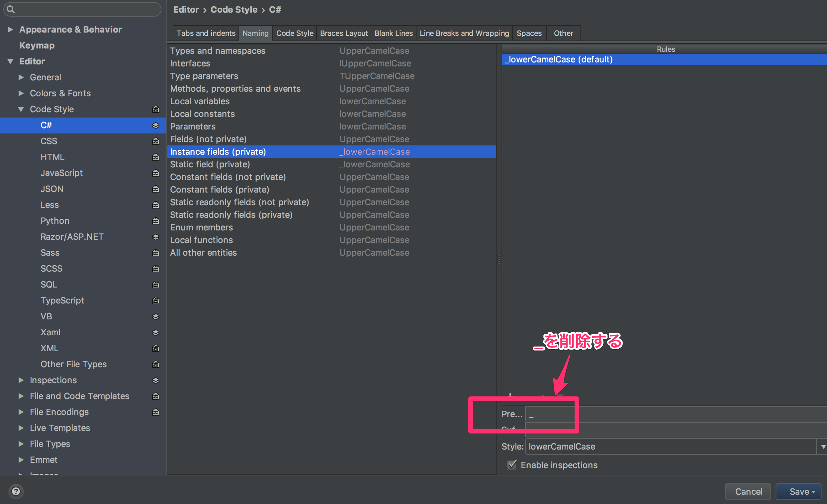Focus the settings search field
Screen dimensions: 827x504
[x=82, y=9]
